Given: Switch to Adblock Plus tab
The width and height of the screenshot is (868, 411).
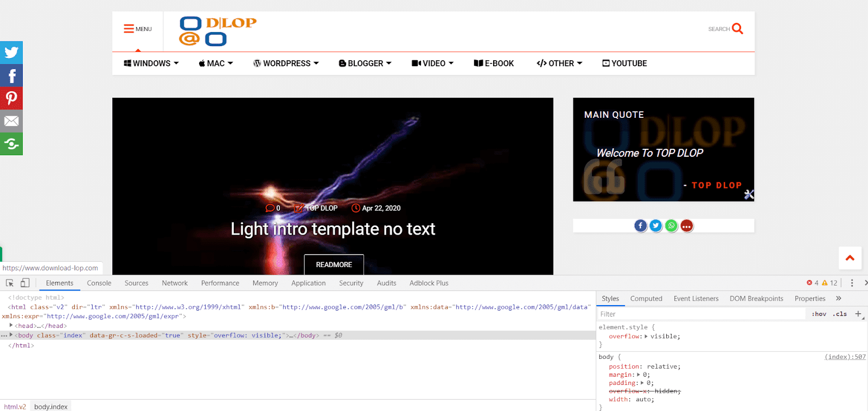Looking at the screenshot, I should coord(429,283).
